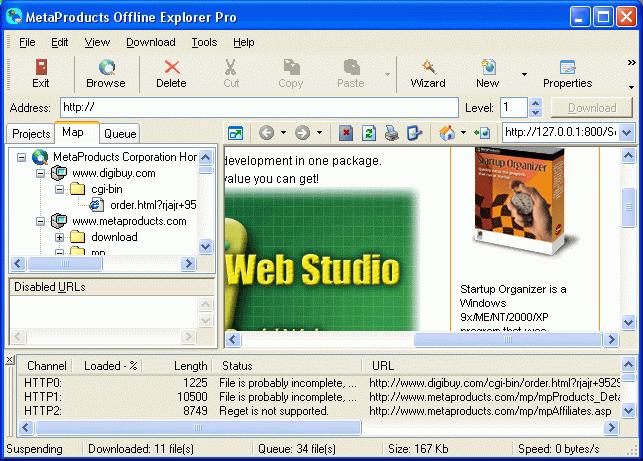Open the Help menu
Image resolution: width=643 pixels, height=461 pixels.
244,42
